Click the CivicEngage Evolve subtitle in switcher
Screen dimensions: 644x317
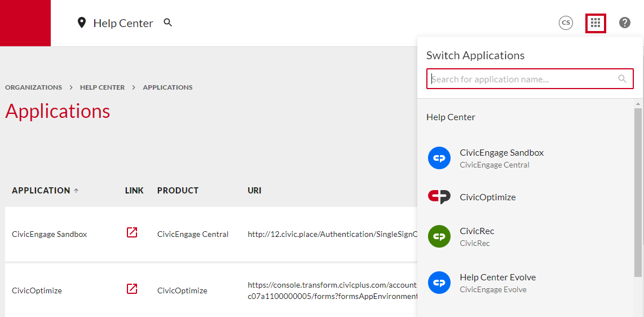click(493, 289)
